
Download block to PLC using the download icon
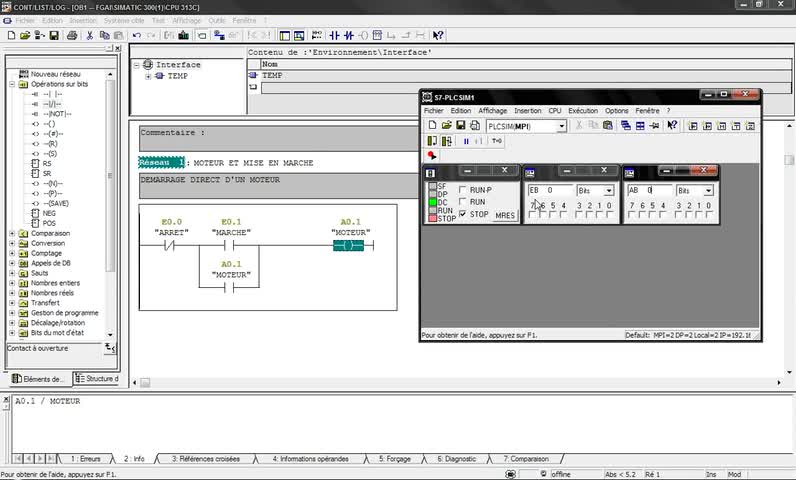(x=183, y=35)
